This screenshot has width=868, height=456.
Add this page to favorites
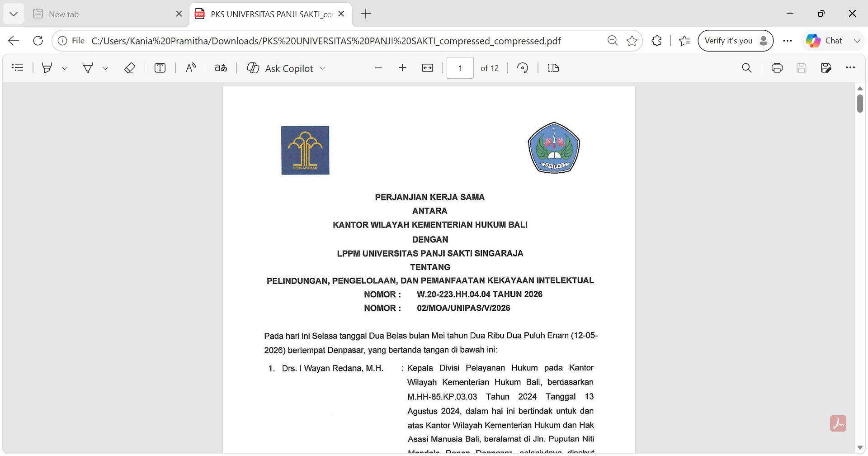tap(632, 41)
